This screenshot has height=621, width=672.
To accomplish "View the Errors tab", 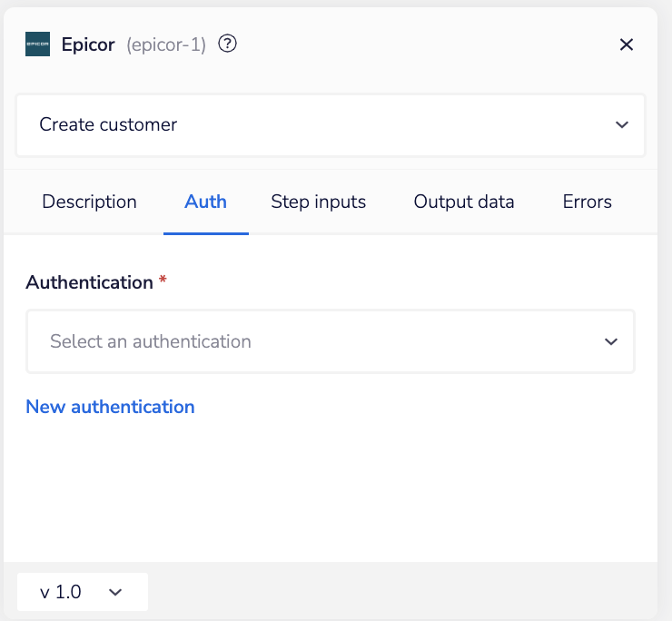I will pos(587,202).
